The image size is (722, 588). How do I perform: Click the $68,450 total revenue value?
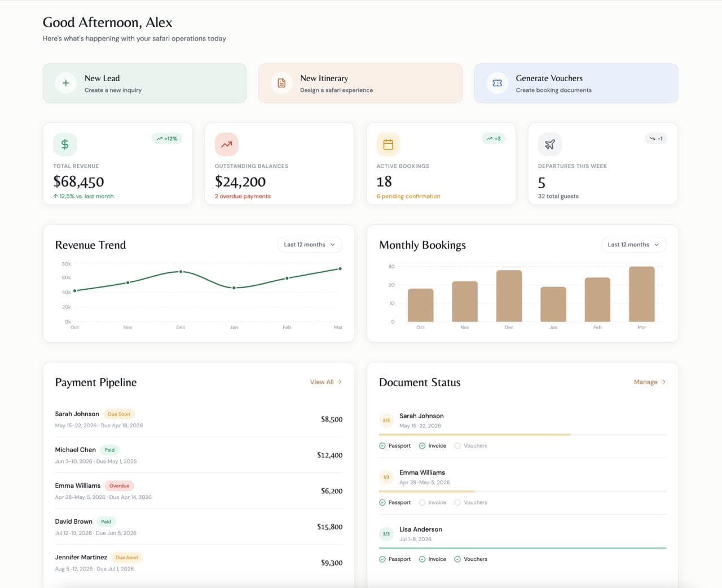(78, 182)
